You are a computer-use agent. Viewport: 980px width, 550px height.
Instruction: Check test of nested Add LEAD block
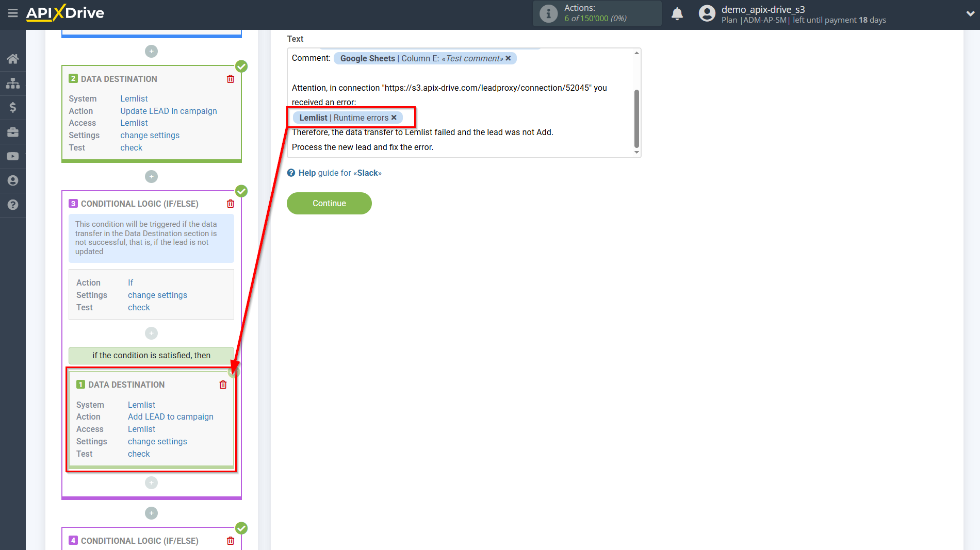pos(139,454)
